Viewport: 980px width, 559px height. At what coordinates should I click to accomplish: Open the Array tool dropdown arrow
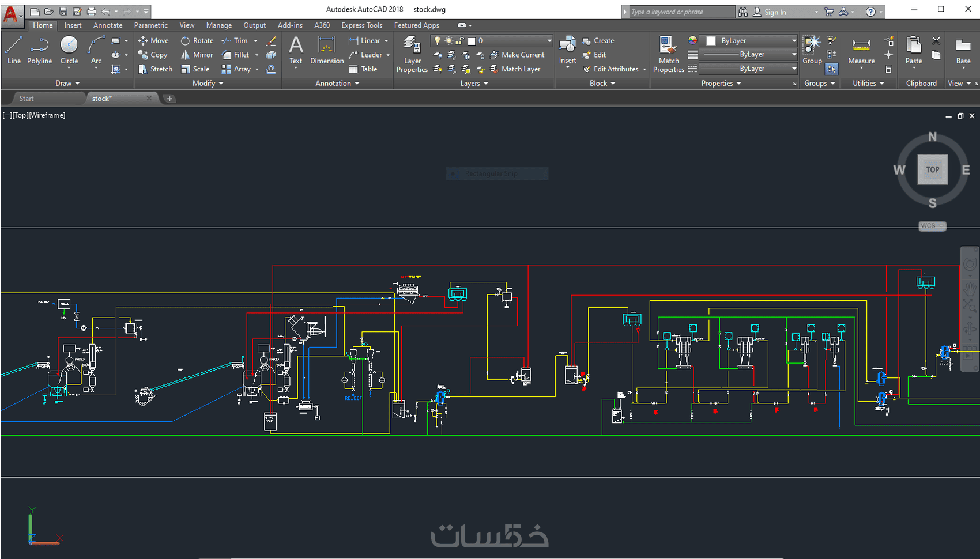pos(257,70)
